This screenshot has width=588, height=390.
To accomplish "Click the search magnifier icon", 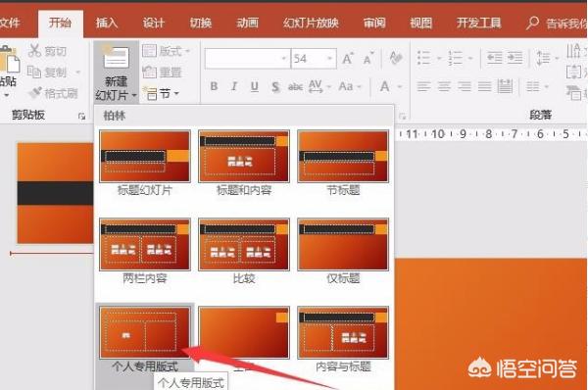I will pos(532,23).
